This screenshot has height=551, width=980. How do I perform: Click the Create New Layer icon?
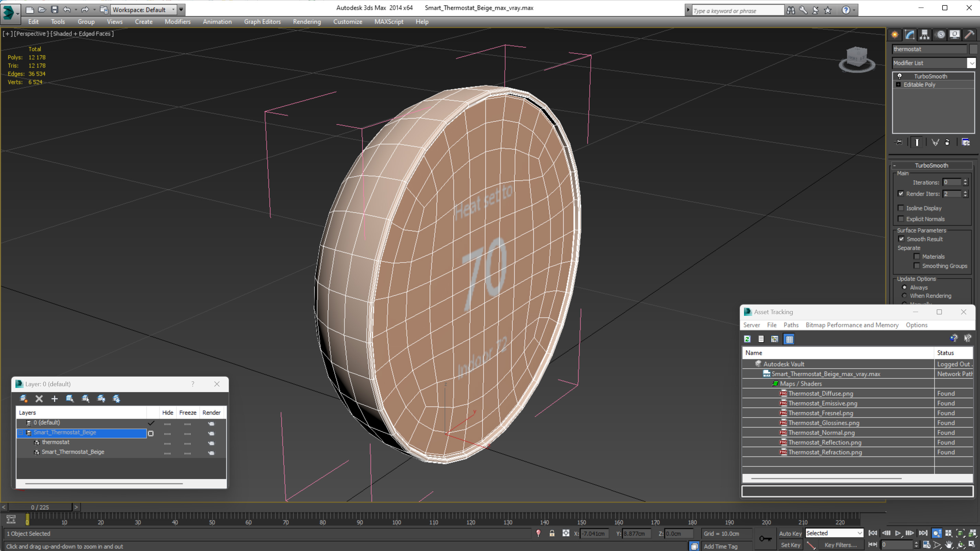click(23, 399)
